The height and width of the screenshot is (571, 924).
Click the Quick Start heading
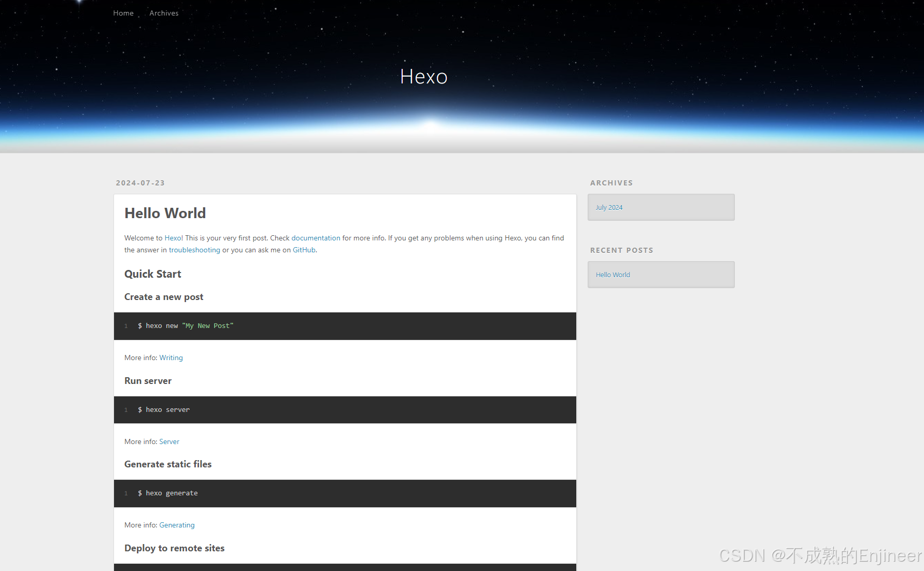pyautogui.click(x=153, y=274)
